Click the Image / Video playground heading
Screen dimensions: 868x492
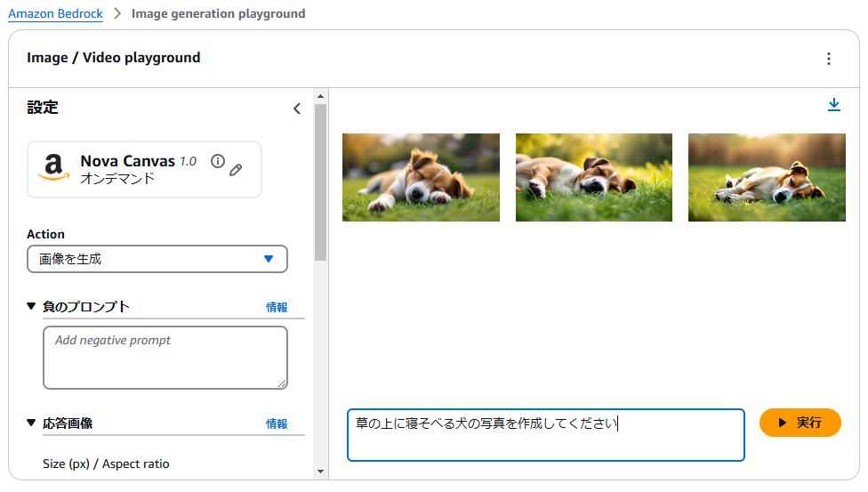pos(114,58)
